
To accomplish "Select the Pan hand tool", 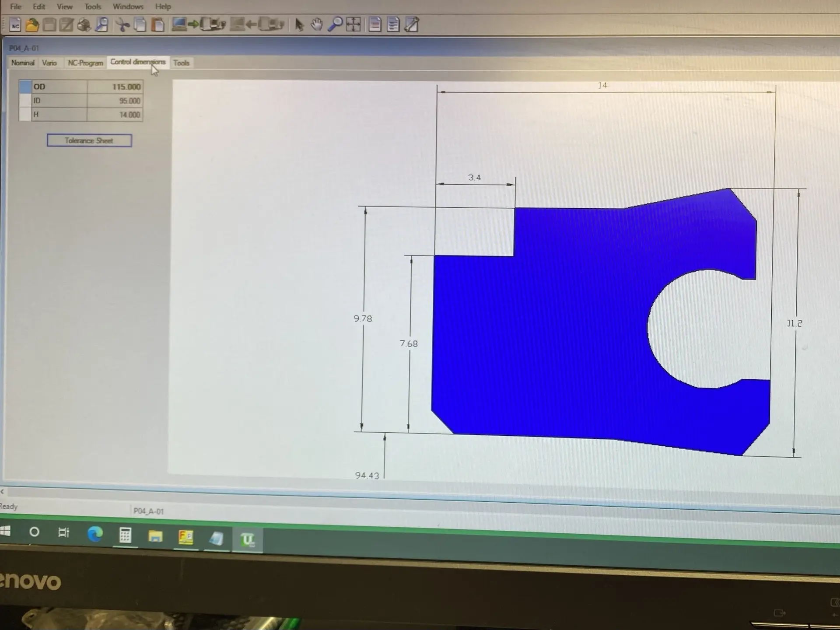I will pos(316,24).
